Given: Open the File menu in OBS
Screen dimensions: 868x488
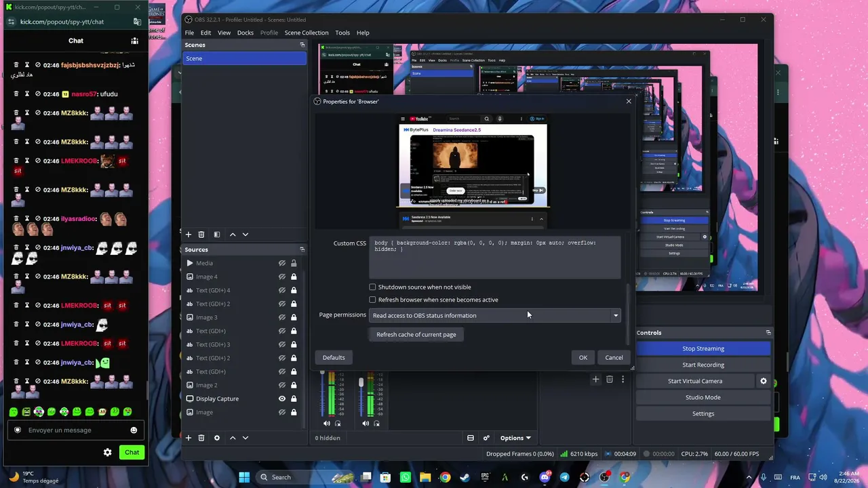Looking at the screenshot, I should (189, 33).
